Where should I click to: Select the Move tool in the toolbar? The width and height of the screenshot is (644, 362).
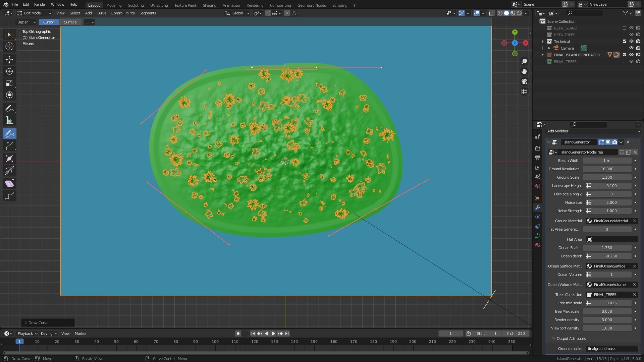click(x=9, y=59)
